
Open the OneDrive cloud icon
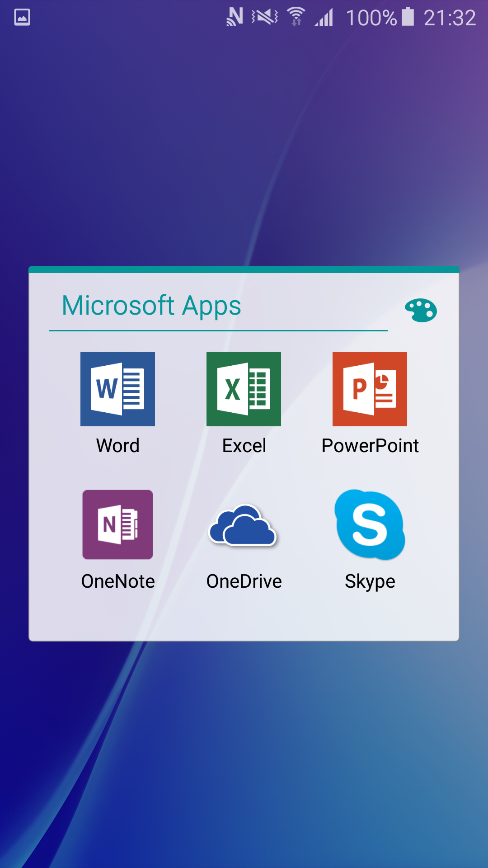pos(244,525)
